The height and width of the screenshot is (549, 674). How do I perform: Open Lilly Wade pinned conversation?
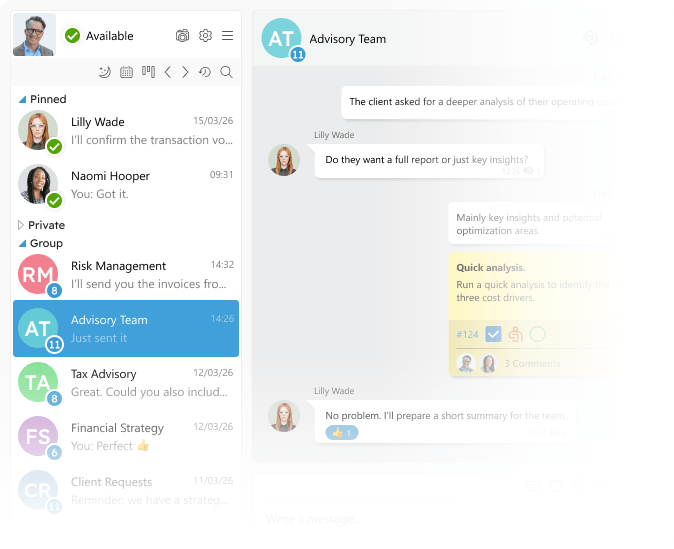point(126,131)
